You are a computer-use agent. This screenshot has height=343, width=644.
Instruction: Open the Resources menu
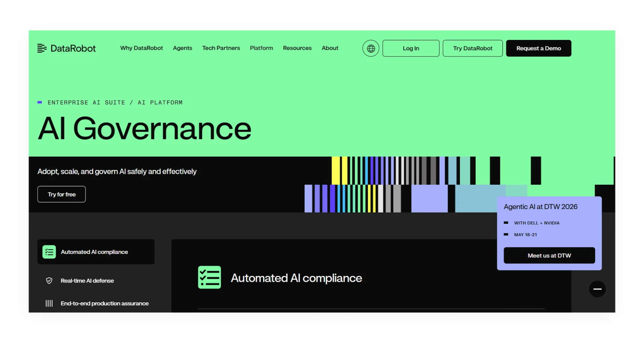pyautogui.click(x=297, y=48)
